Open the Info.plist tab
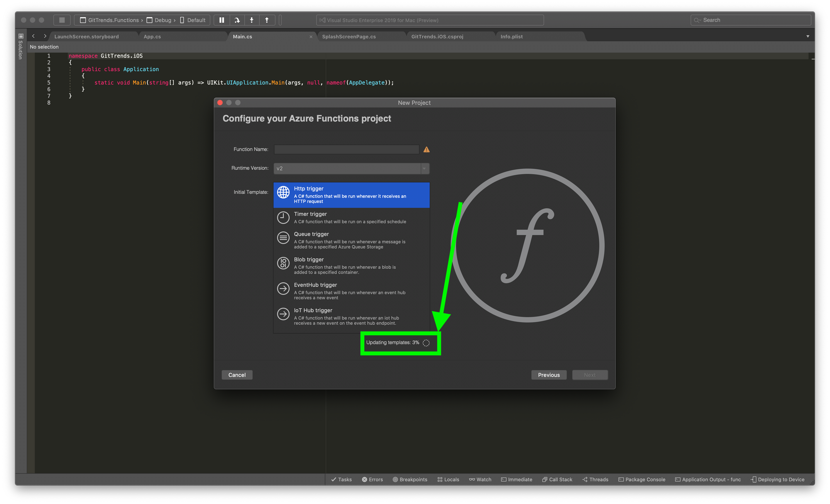Viewport: 830px width, 504px height. pos(511,37)
